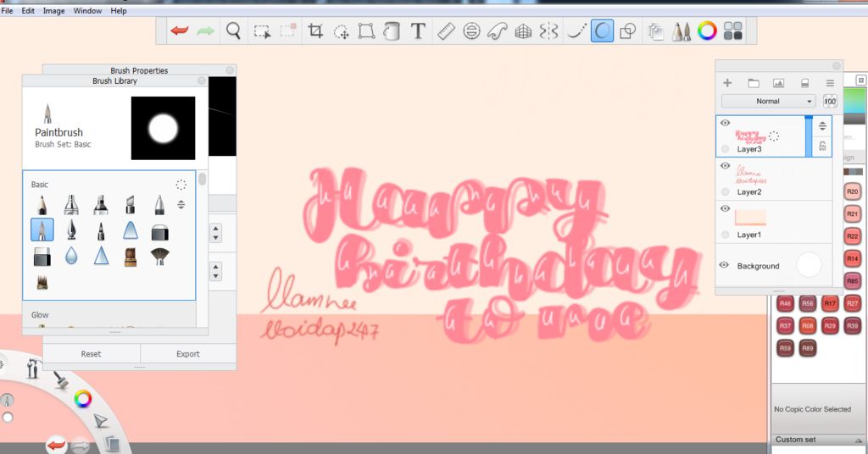Click the green Redo arrow in top toolbar

(205, 31)
